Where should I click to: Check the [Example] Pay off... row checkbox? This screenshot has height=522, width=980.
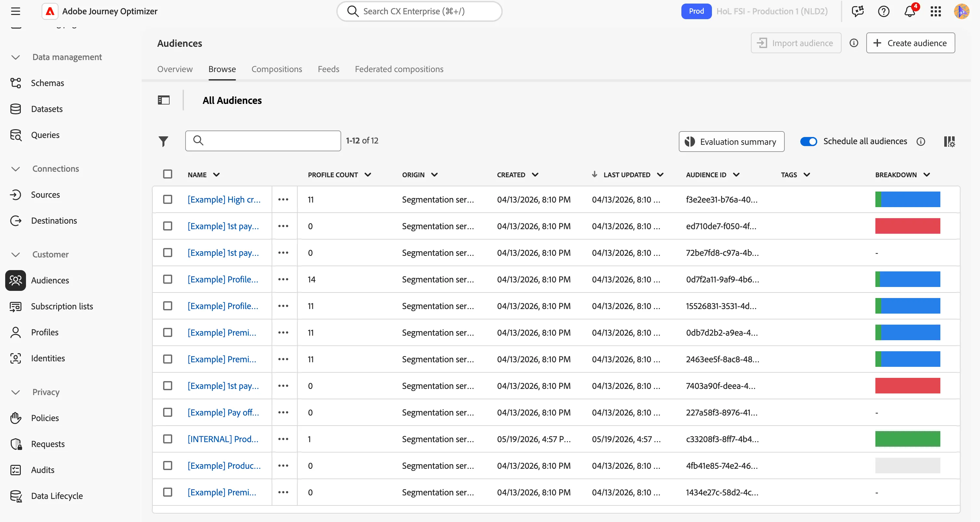(167, 413)
